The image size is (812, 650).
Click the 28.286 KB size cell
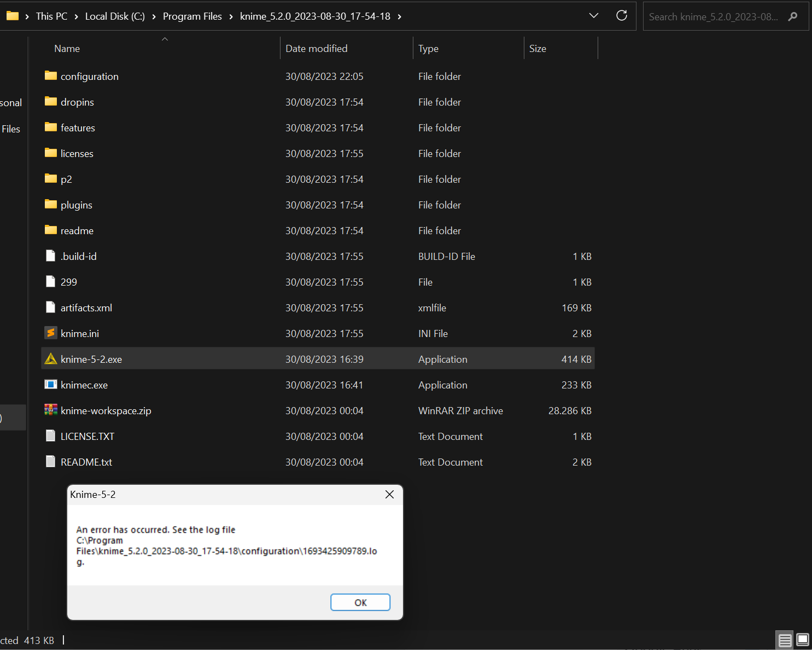570,411
